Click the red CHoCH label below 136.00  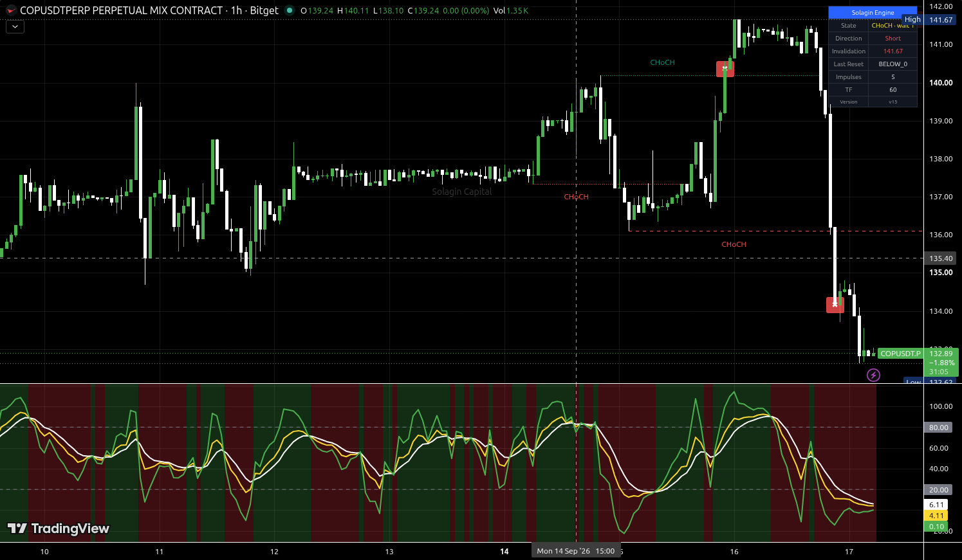point(734,244)
